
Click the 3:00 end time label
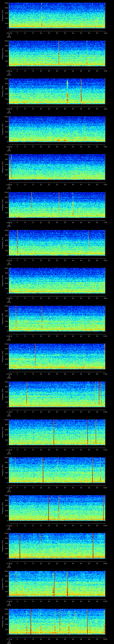[x=105, y=71]
